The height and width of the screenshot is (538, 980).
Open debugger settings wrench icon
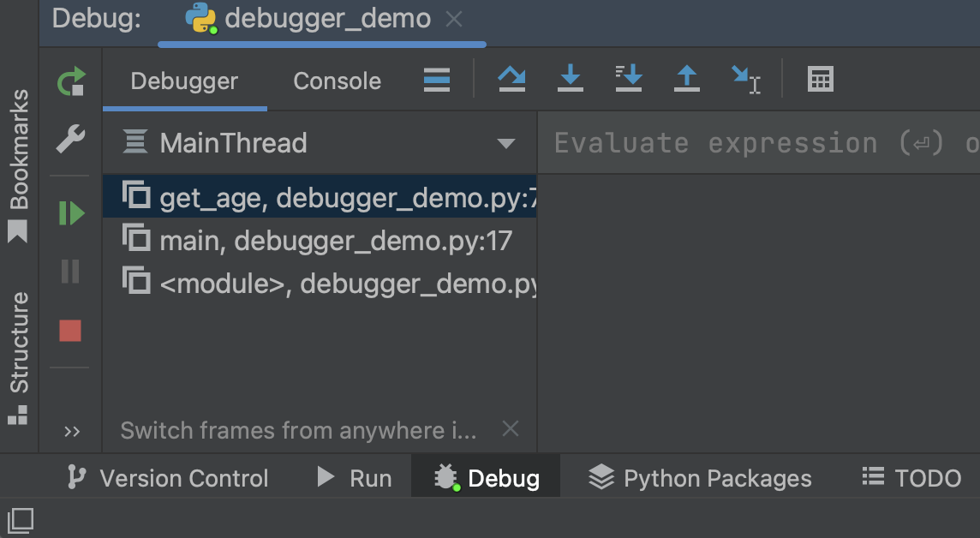70,139
